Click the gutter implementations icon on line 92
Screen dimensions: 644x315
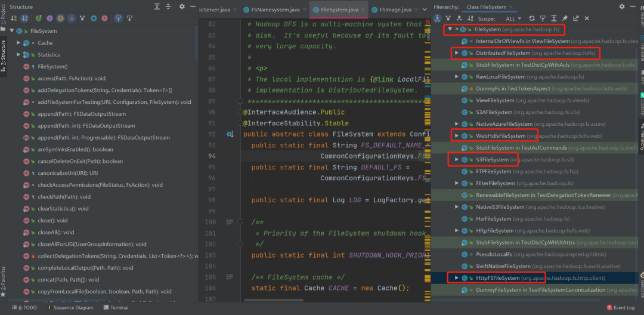[230, 134]
